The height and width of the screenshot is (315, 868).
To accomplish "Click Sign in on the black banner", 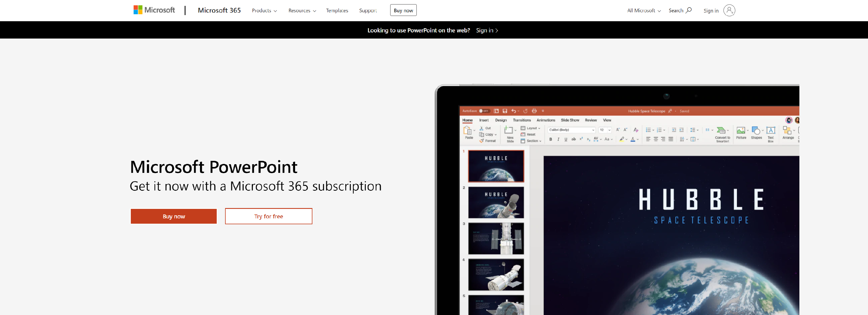I will (x=487, y=30).
